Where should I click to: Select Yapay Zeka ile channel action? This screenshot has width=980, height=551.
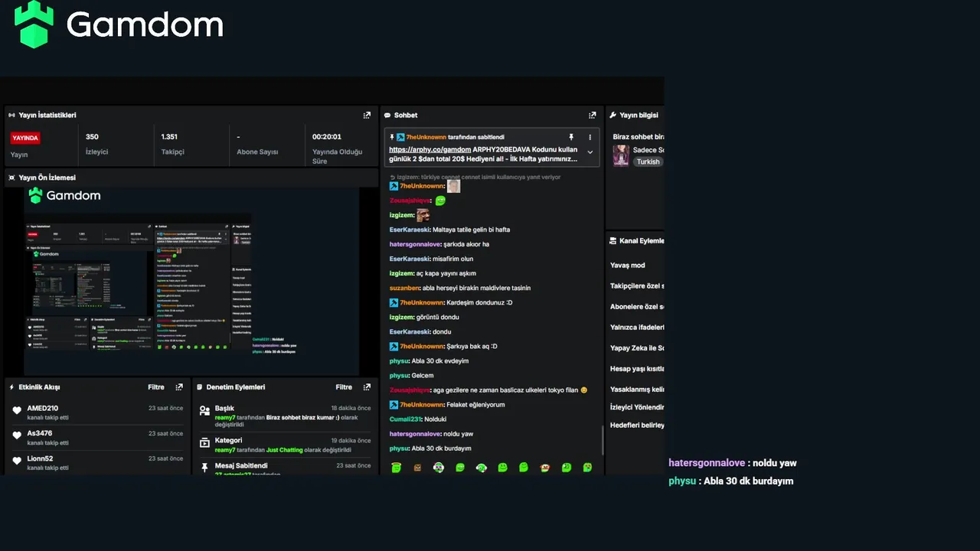(637, 348)
